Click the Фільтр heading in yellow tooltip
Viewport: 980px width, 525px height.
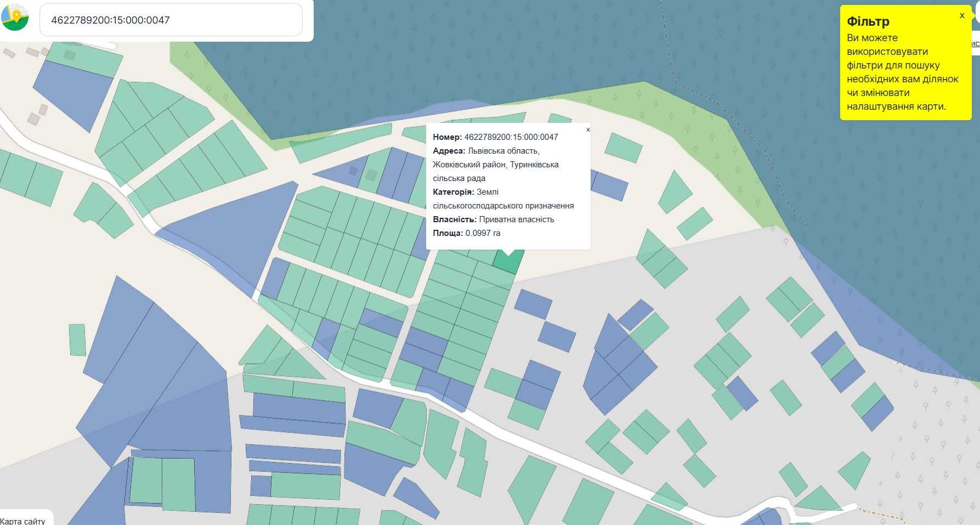[x=868, y=21]
